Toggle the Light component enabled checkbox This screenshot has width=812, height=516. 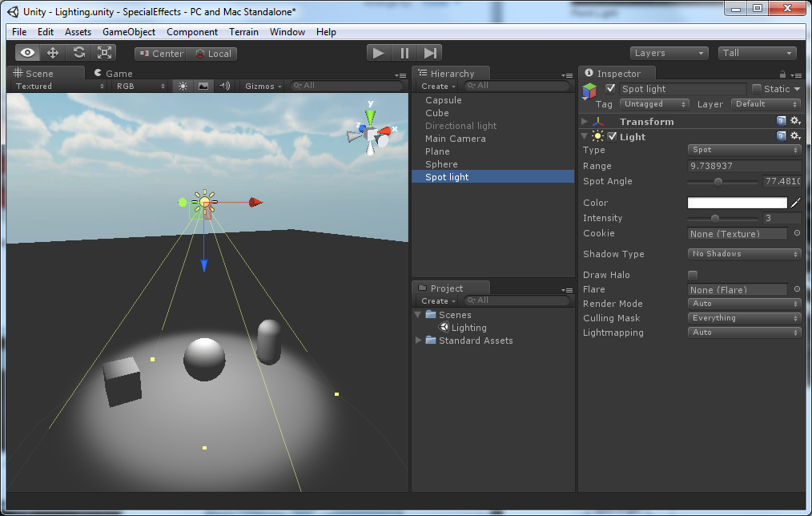(x=612, y=136)
